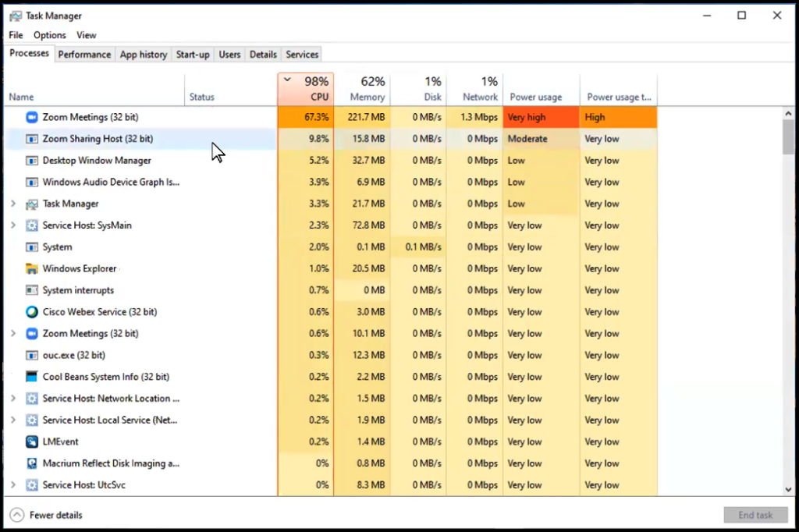Open the View menu
Viewport: 799px width, 532px height.
[x=86, y=35]
